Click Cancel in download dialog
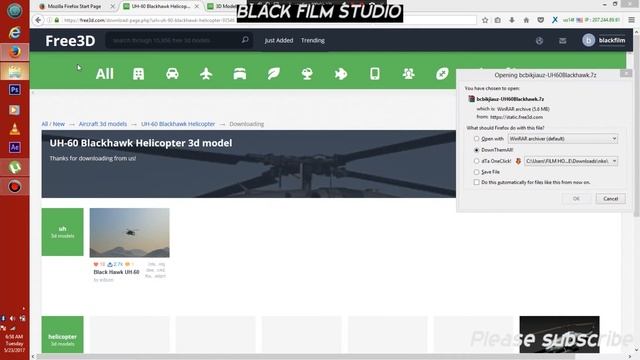 tap(610, 198)
